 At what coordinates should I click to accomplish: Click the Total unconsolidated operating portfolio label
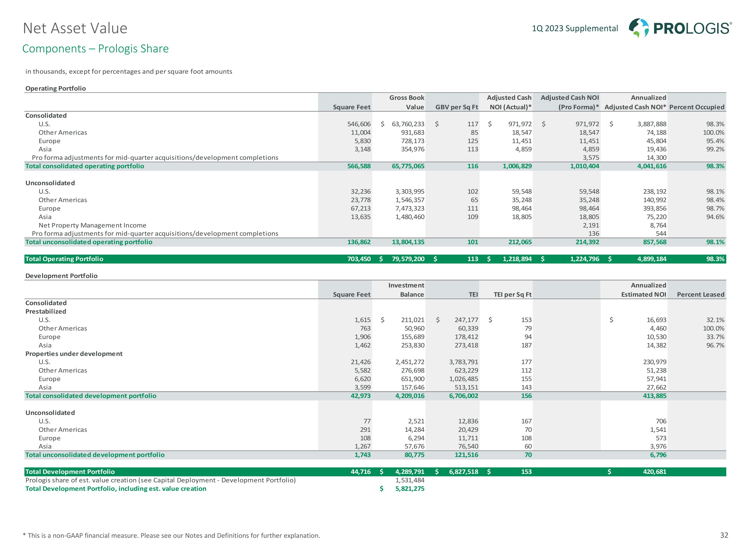[x=88, y=242]
